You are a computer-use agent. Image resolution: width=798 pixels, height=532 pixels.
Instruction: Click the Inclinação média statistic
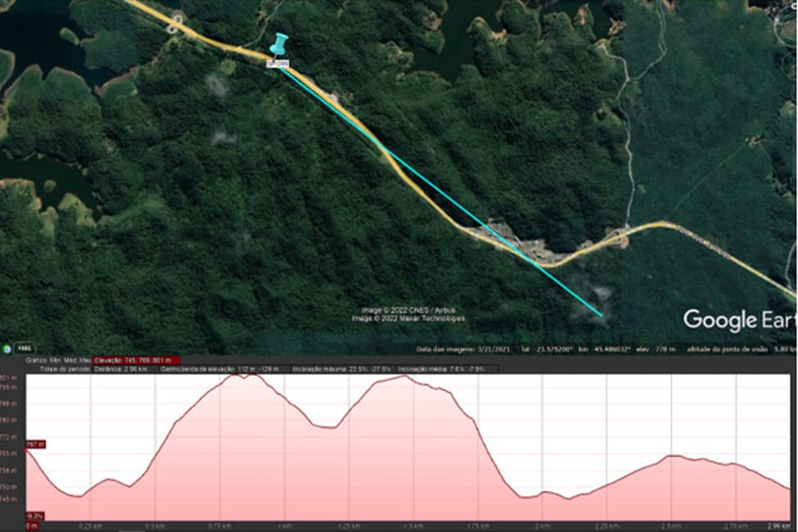pos(441,368)
